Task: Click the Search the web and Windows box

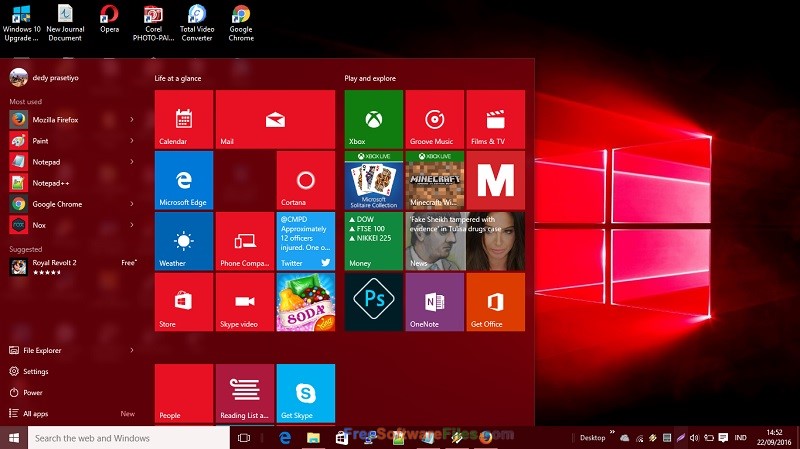Action: click(x=129, y=438)
